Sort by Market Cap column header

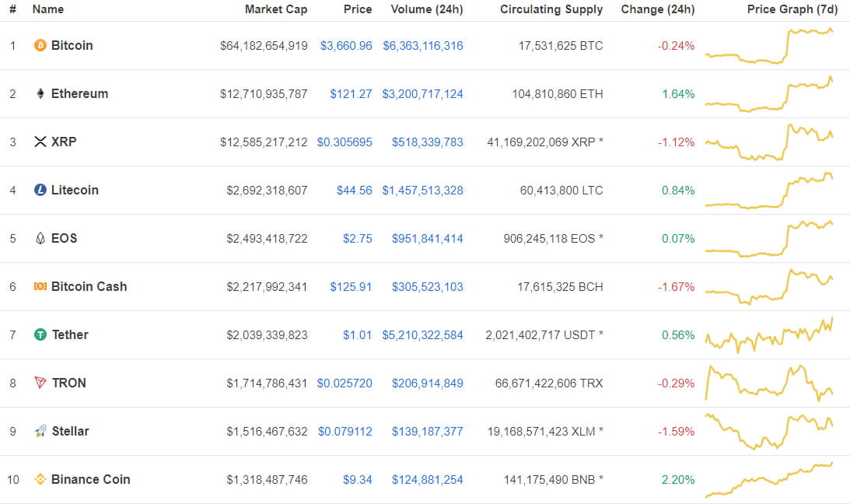[x=276, y=9]
